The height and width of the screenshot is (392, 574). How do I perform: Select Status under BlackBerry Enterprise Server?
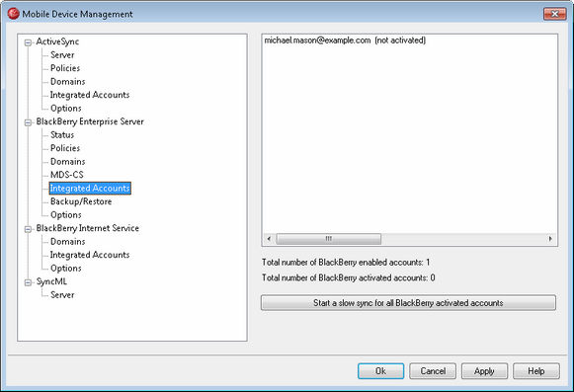tap(62, 134)
